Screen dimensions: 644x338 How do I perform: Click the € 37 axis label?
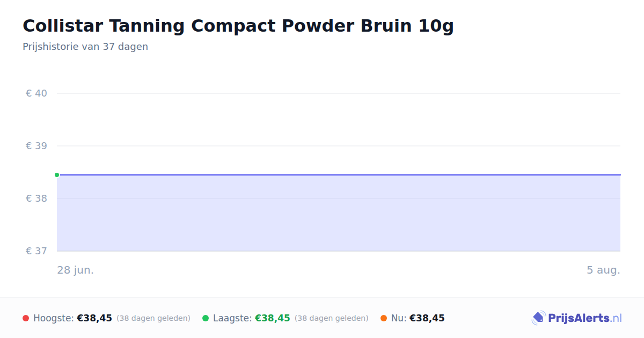point(36,251)
